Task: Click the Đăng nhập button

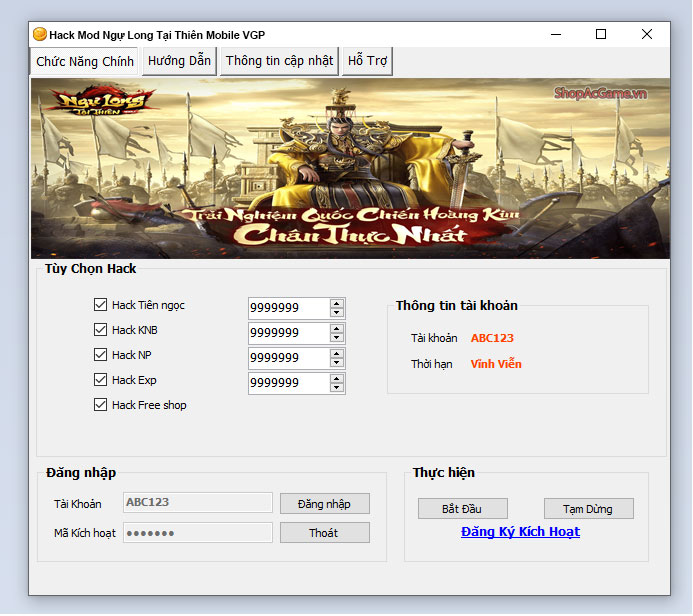Action: click(324, 504)
